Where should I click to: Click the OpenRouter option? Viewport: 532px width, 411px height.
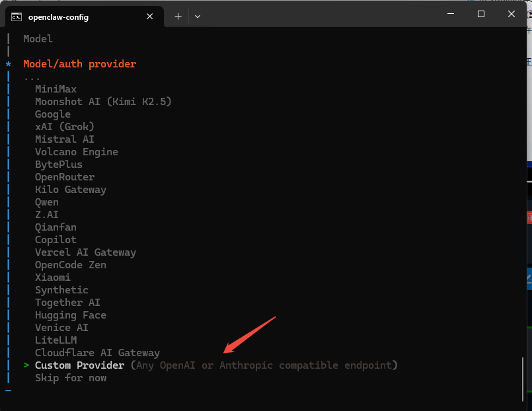(x=65, y=177)
